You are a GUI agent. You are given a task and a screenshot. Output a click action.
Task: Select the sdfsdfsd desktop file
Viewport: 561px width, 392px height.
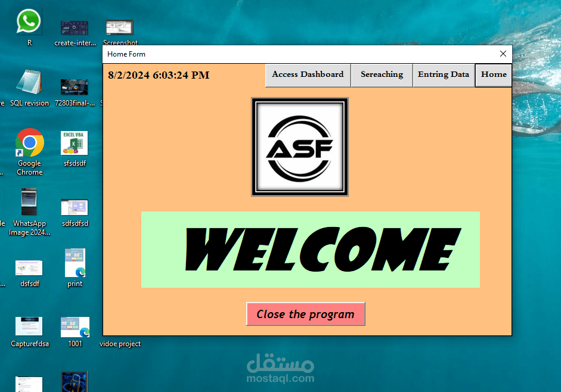(x=75, y=213)
